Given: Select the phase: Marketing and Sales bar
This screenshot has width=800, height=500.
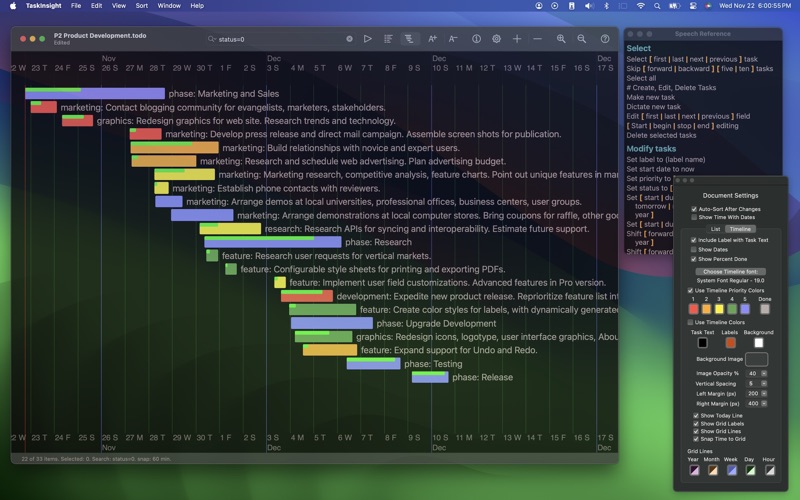Looking at the screenshot, I should (x=95, y=93).
